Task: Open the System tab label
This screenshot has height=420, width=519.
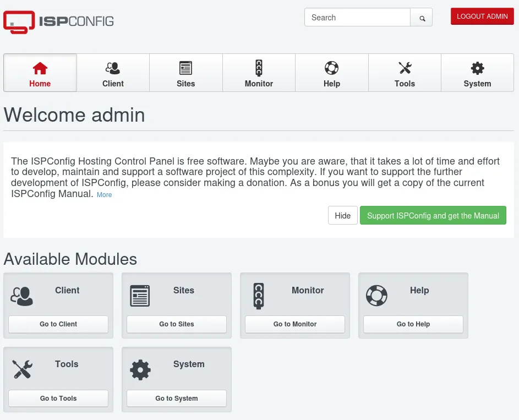Action: (477, 84)
